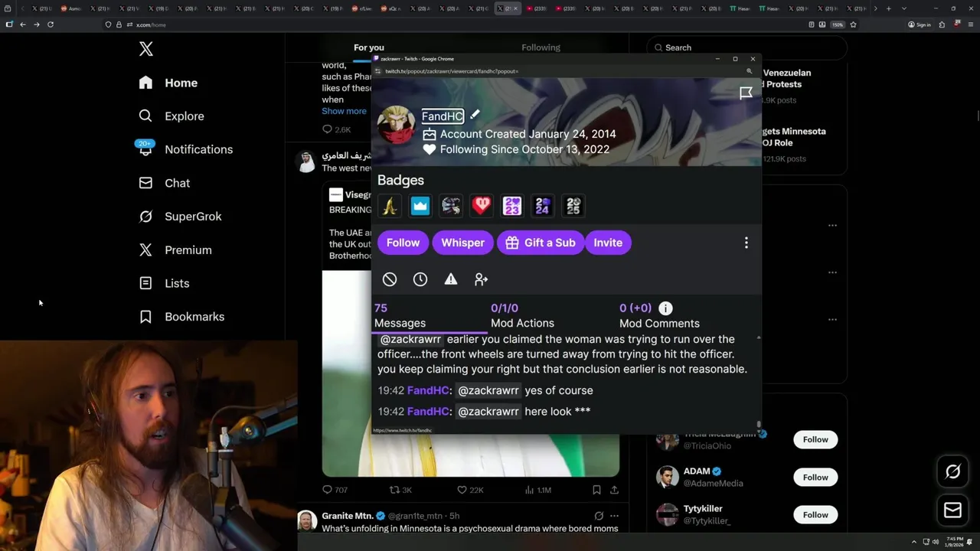Click the browser back arrow
The width and height of the screenshot is (980, 551).
click(x=23, y=24)
